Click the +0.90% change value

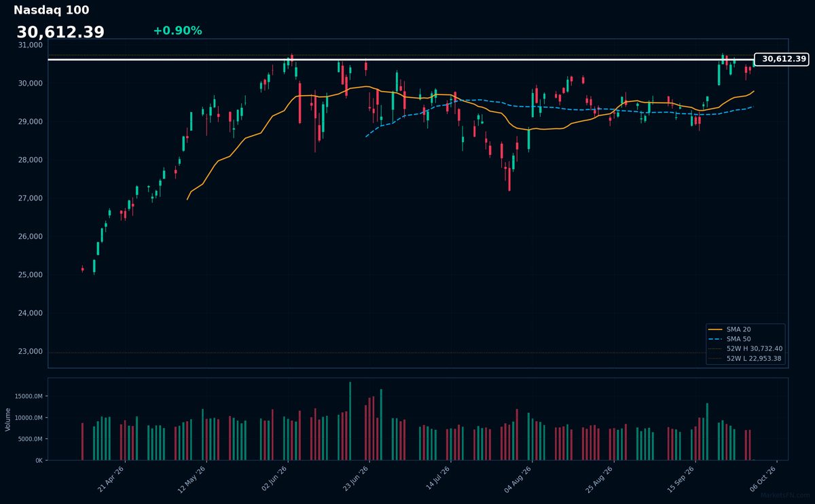tap(177, 31)
